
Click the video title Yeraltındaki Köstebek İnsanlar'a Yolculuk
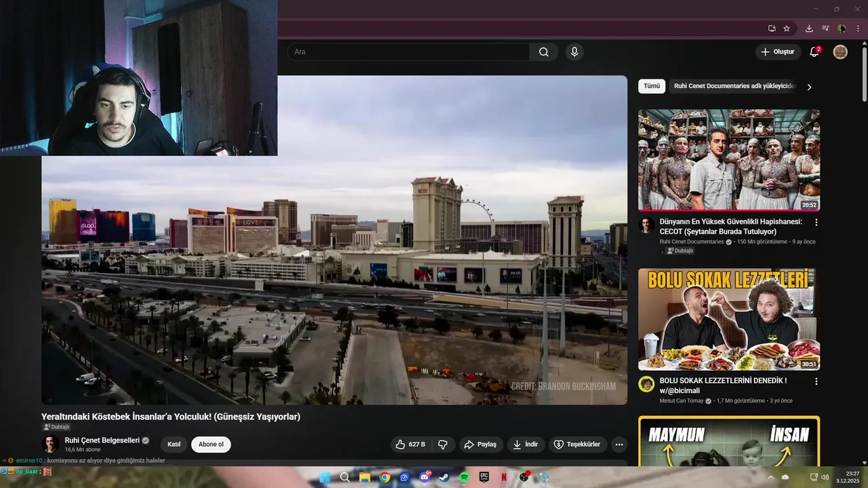[x=171, y=417]
